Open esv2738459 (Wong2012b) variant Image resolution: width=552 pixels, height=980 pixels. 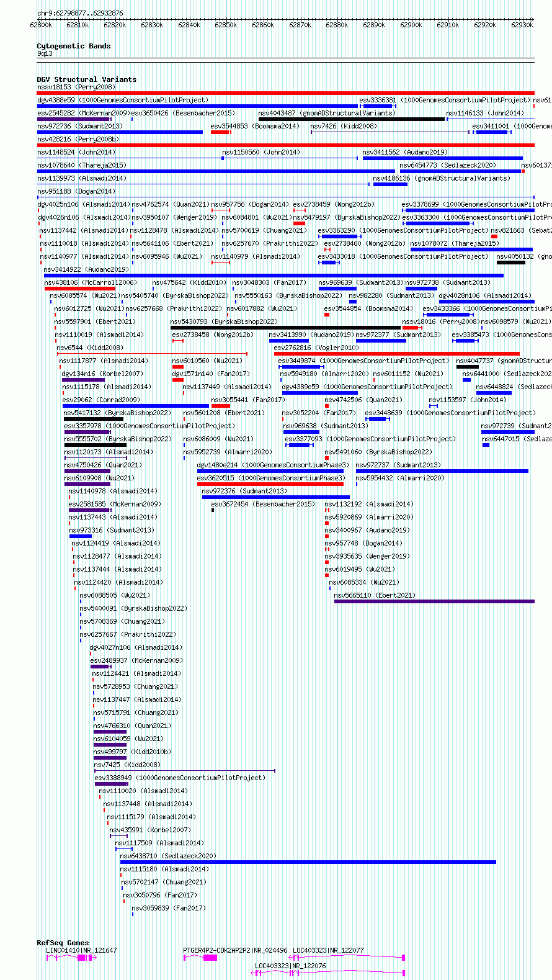pos(334,205)
